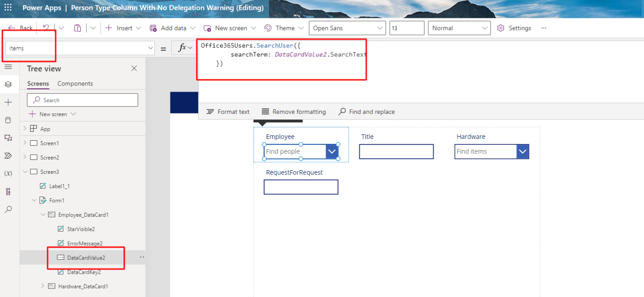This screenshot has width=644, height=297.
Task: Open the Media icon in left rail
Action: pyautogui.click(x=8, y=138)
